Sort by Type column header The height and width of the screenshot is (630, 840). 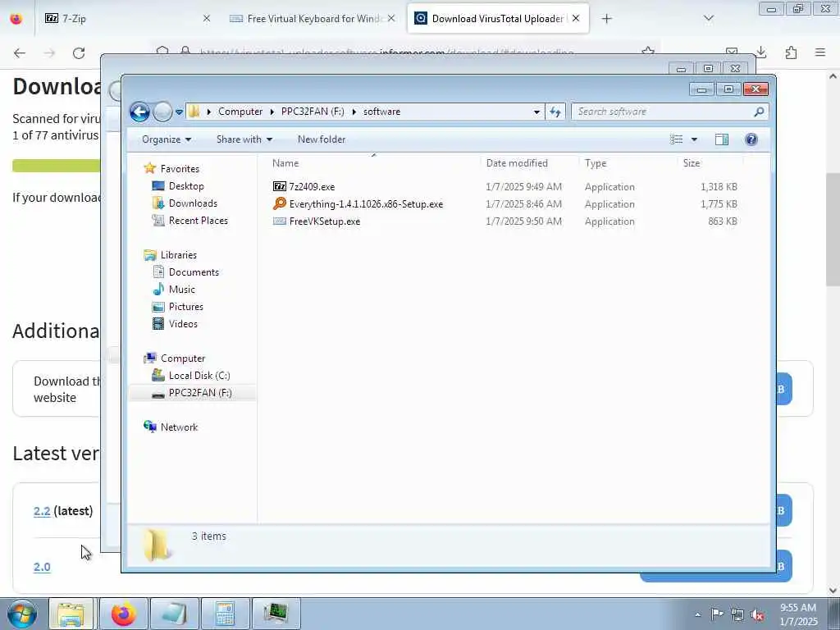point(628,163)
